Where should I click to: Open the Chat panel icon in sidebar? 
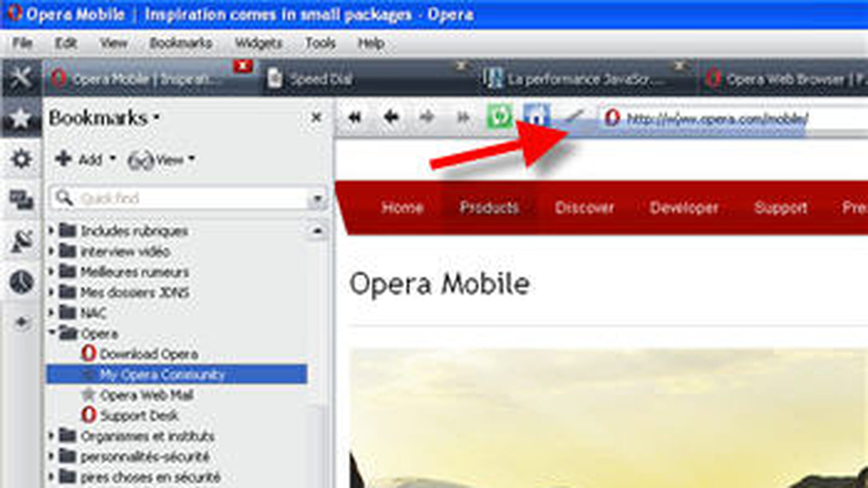21,200
